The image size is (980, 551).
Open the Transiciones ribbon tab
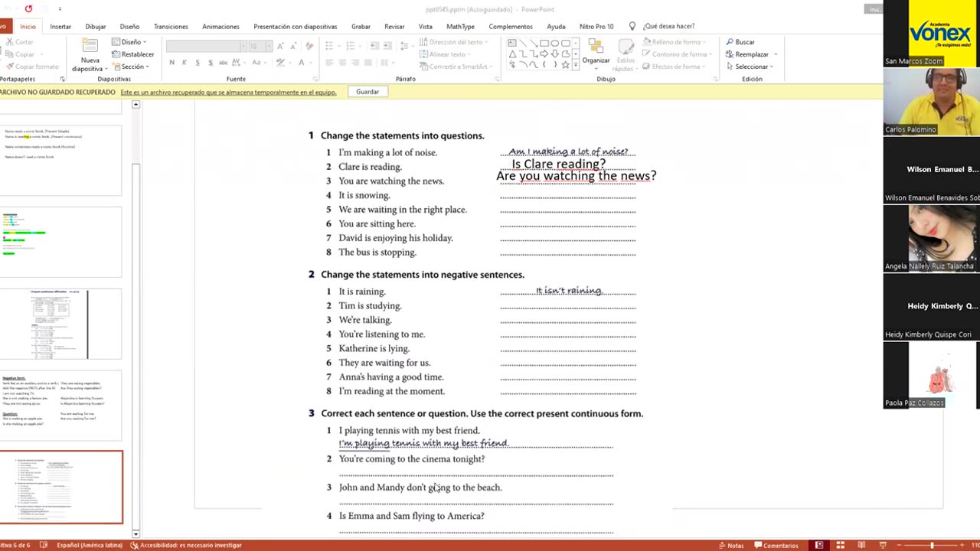[x=171, y=26]
